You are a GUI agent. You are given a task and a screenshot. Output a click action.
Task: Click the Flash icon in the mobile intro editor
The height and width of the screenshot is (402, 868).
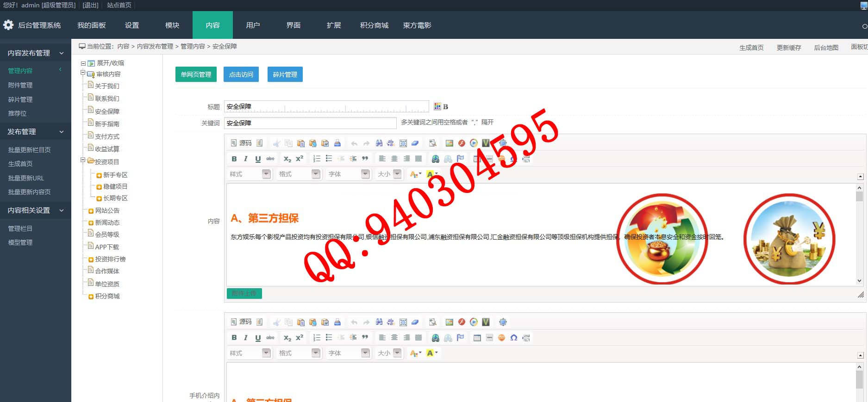[x=462, y=322]
